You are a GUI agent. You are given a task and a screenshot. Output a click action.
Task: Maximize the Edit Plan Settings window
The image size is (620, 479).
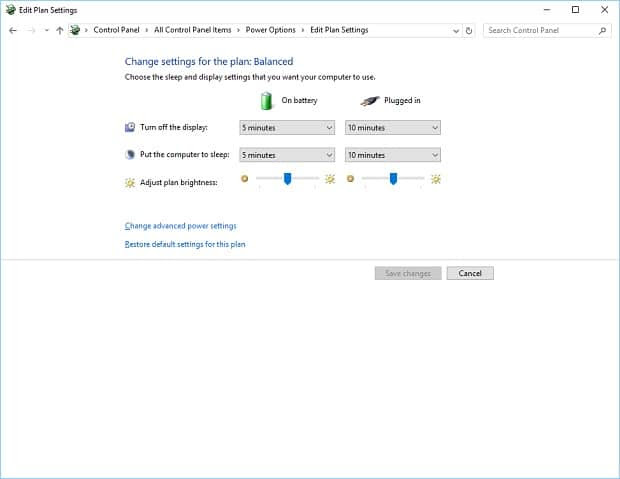[x=576, y=10]
